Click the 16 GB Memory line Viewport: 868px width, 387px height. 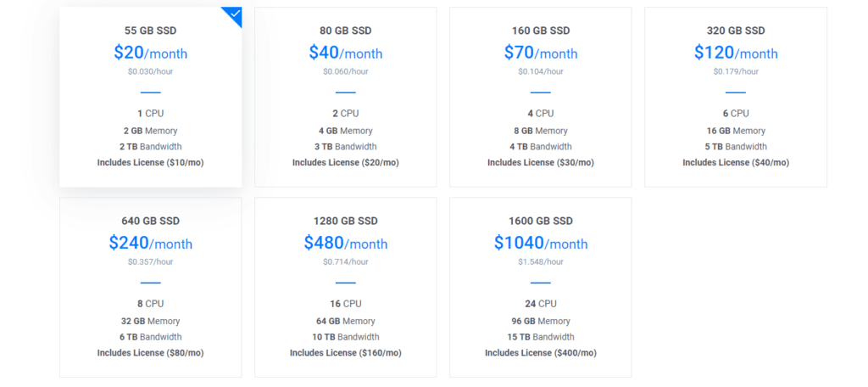coord(736,131)
